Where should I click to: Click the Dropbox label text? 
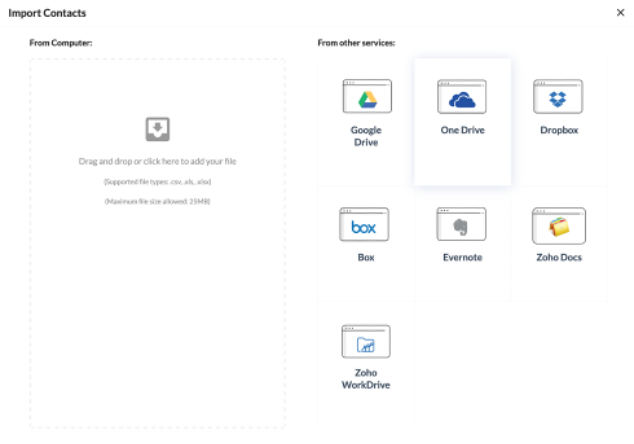(559, 130)
